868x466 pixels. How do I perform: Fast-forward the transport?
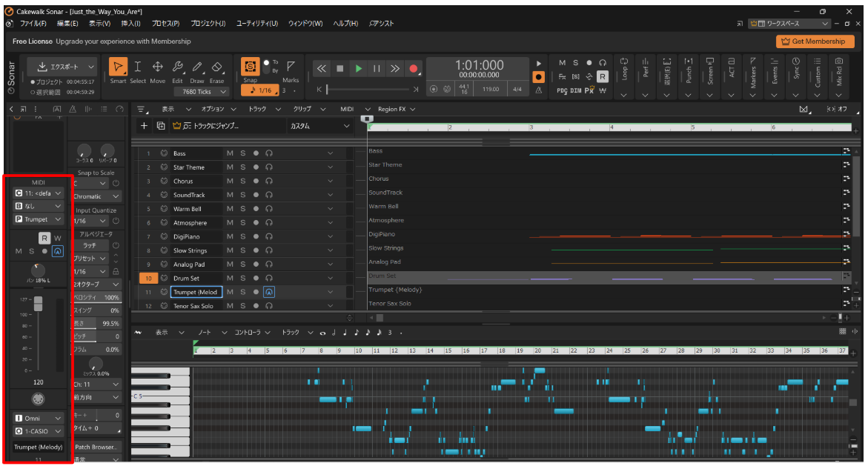point(394,69)
